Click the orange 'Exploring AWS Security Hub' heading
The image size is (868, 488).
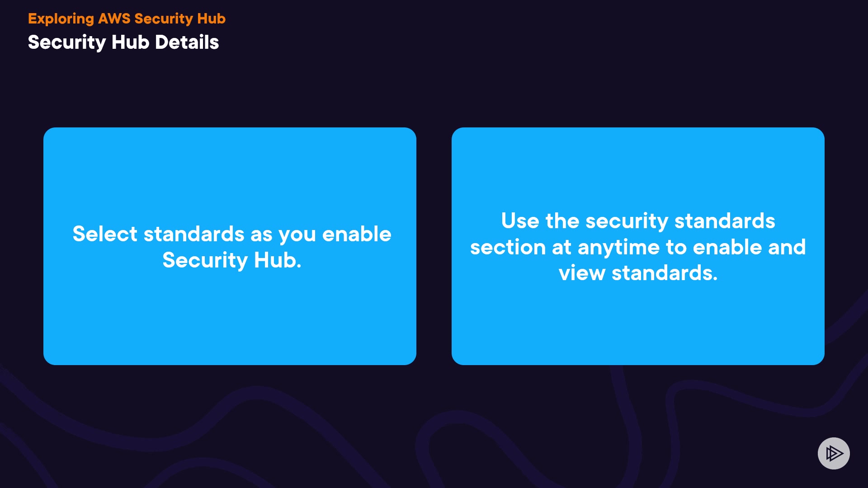127,19
